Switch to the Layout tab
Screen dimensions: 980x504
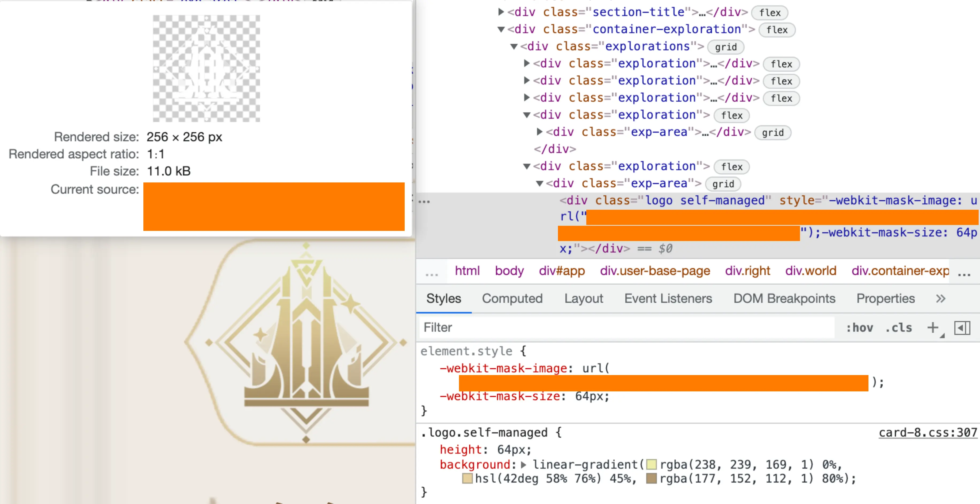(584, 299)
